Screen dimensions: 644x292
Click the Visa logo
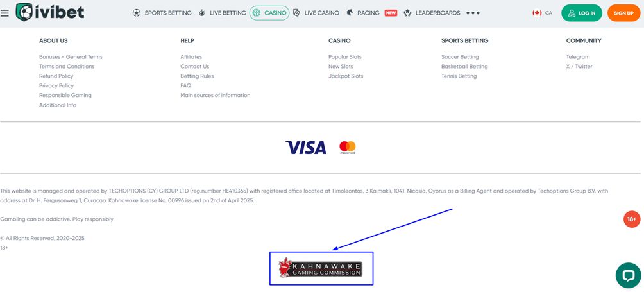tap(305, 148)
